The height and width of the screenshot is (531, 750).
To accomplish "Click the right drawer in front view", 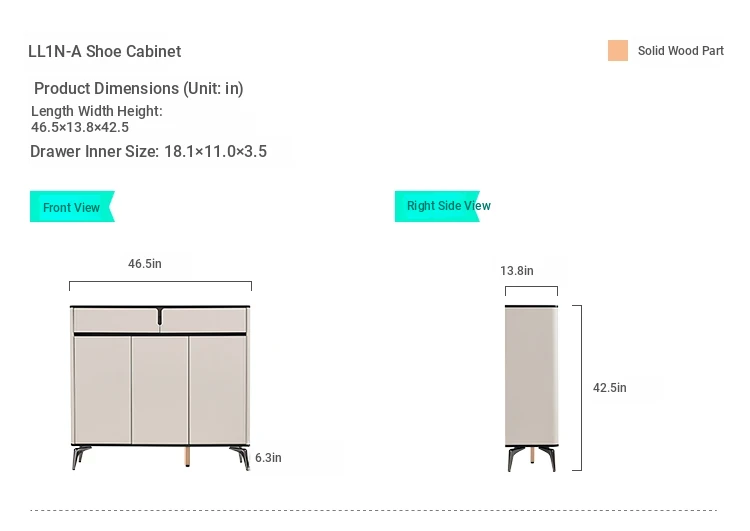I will click(x=204, y=320).
